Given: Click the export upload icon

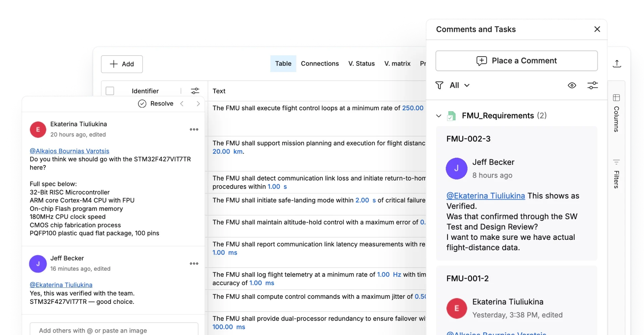Looking at the screenshot, I should coord(617,64).
